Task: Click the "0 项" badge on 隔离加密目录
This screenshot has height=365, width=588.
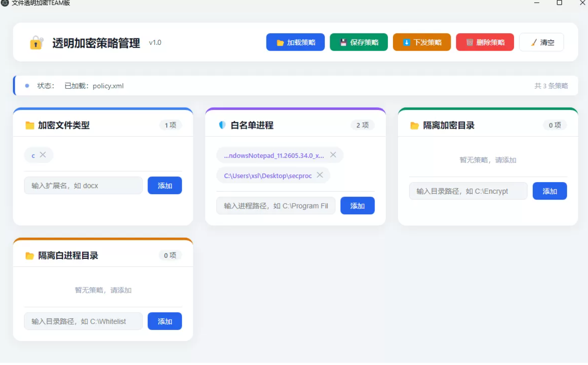Action: (555, 125)
